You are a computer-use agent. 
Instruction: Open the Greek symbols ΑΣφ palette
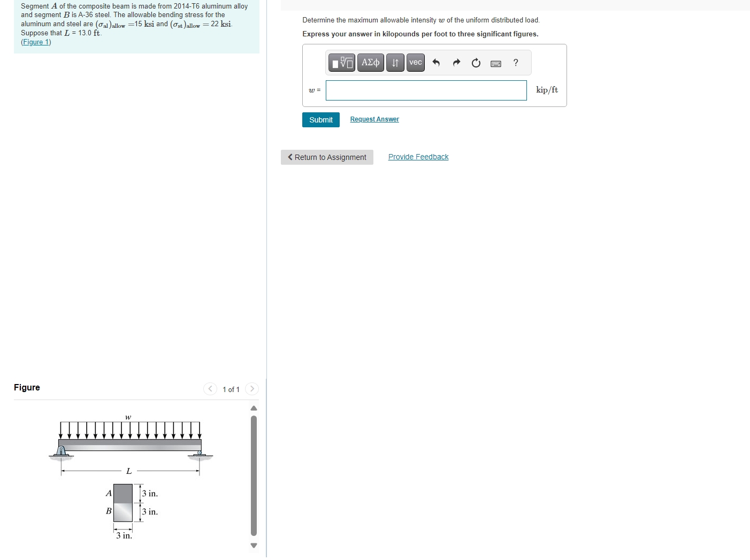(370, 63)
